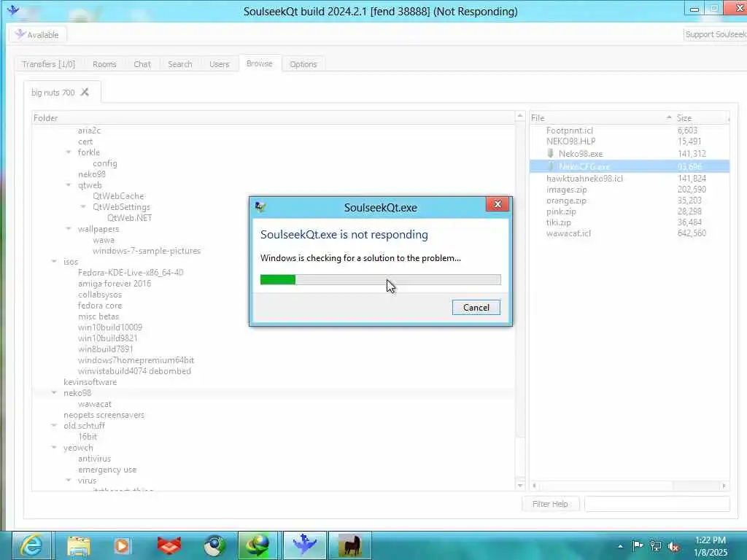Image resolution: width=747 pixels, height=560 pixels.
Task: Click the file list horizontal scrollbar
Action: [629, 486]
